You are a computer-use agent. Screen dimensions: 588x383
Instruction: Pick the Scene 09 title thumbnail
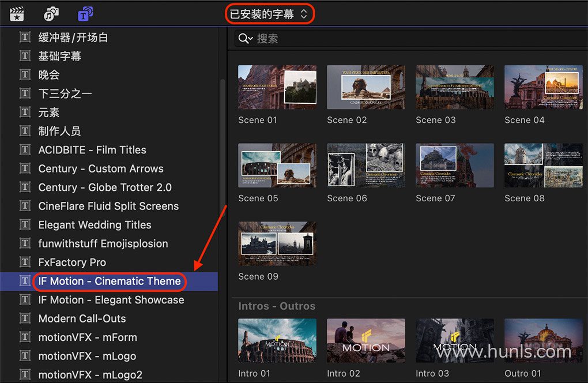click(x=277, y=243)
